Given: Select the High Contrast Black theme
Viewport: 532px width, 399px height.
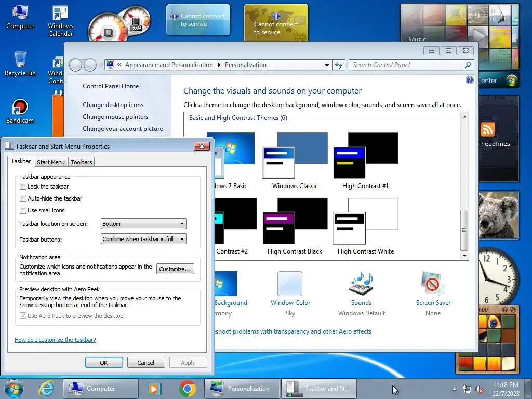Looking at the screenshot, I should pos(295,227).
